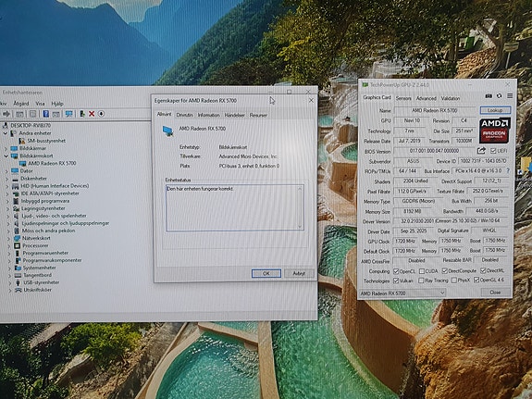Open the AMD Radeon RX 5700 GPU dropdown
532x399 pixels.
coord(402,293)
